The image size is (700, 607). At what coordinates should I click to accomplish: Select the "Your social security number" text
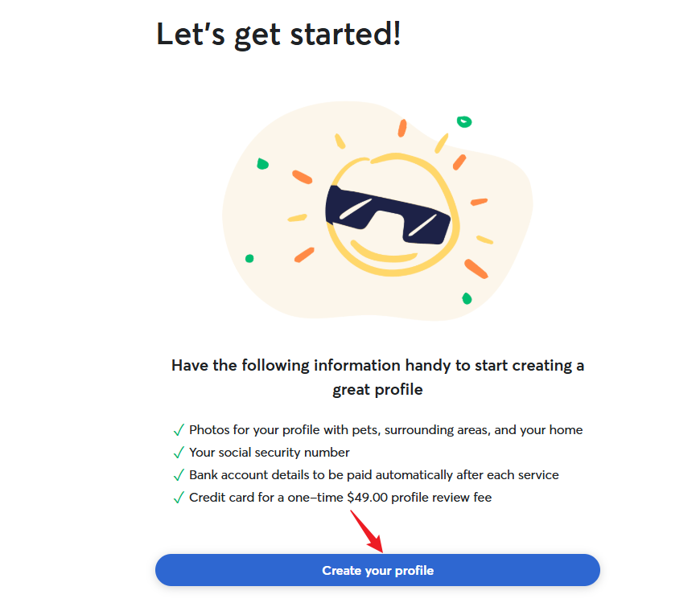coord(270,453)
